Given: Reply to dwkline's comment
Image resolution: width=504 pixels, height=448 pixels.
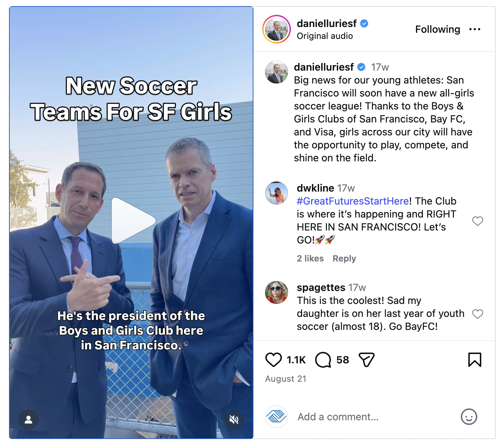Looking at the screenshot, I should tap(344, 259).
